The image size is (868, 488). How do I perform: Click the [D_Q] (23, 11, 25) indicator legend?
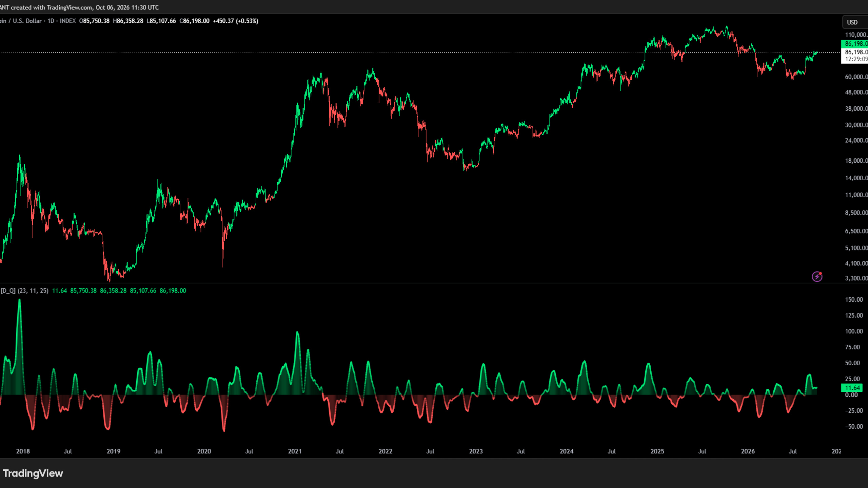pyautogui.click(x=24, y=291)
